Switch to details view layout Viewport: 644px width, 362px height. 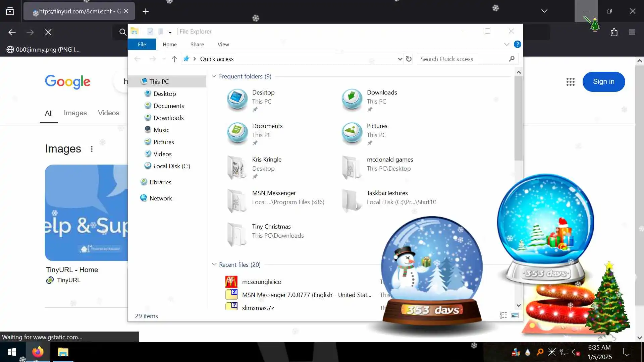coord(503,315)
